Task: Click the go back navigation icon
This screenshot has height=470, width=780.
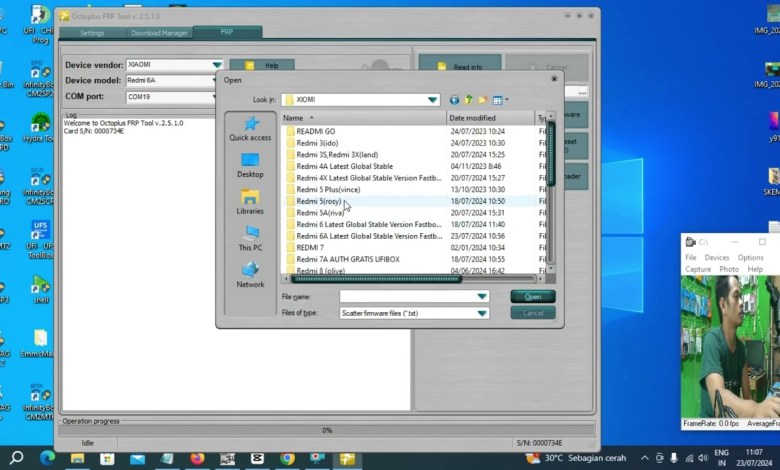Action: click(x=455, y=100)
